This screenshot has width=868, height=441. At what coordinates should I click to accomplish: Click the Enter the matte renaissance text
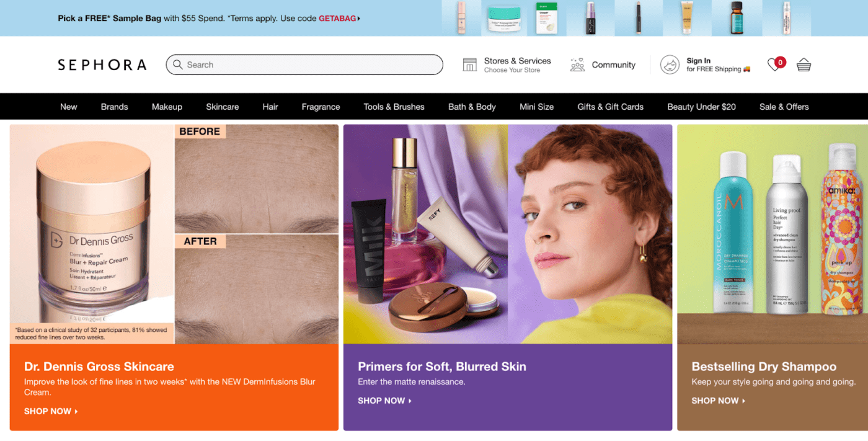tap(411, 381)
